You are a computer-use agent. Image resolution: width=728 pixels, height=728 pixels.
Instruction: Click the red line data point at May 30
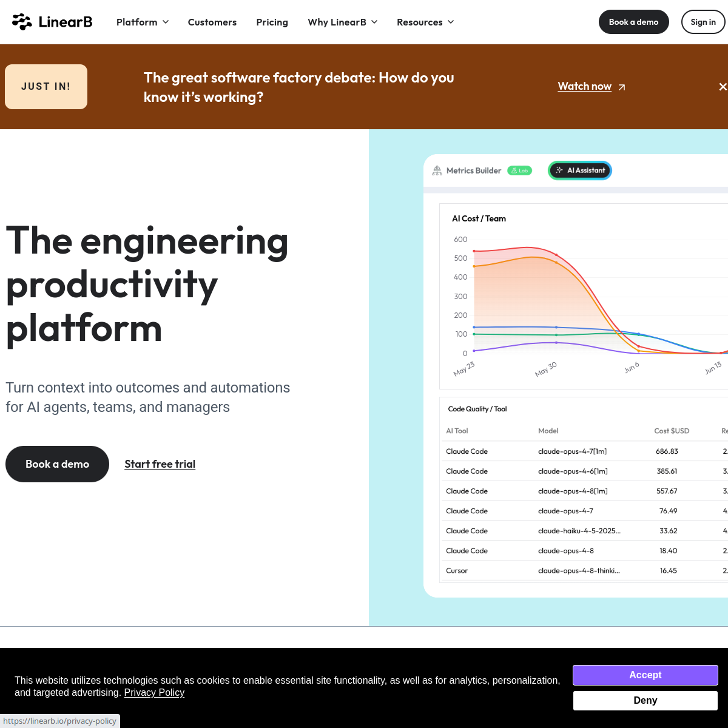click(x=556, y=255)
